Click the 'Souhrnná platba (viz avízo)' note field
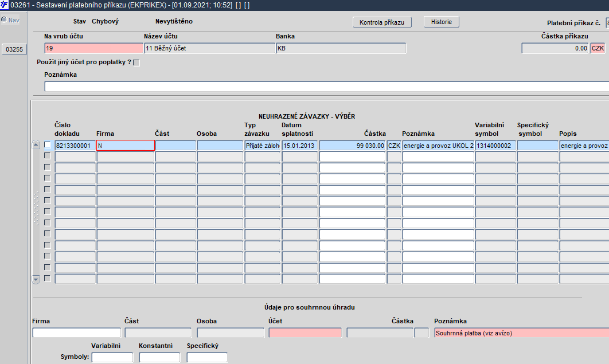Screen dimensions: 609x364 (522, 333)
